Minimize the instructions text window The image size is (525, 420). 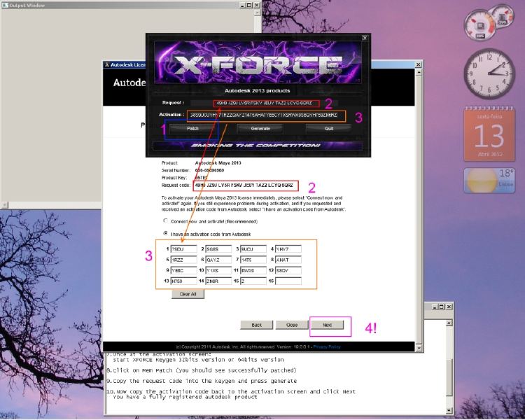(435, 307)
